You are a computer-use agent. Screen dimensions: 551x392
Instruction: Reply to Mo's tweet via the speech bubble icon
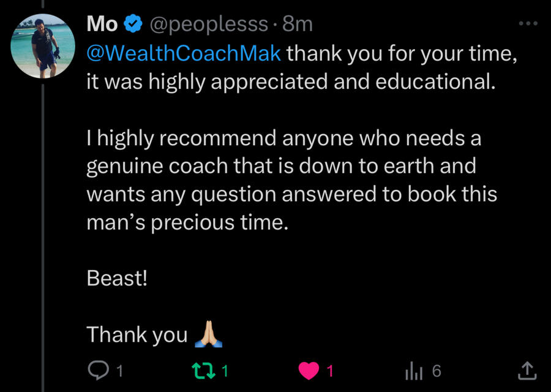(97, 369)
